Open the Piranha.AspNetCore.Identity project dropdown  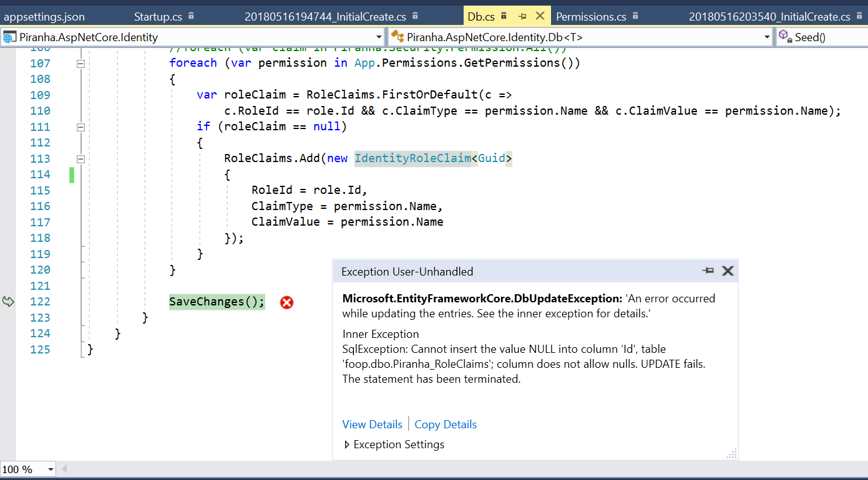coord(379,37)
